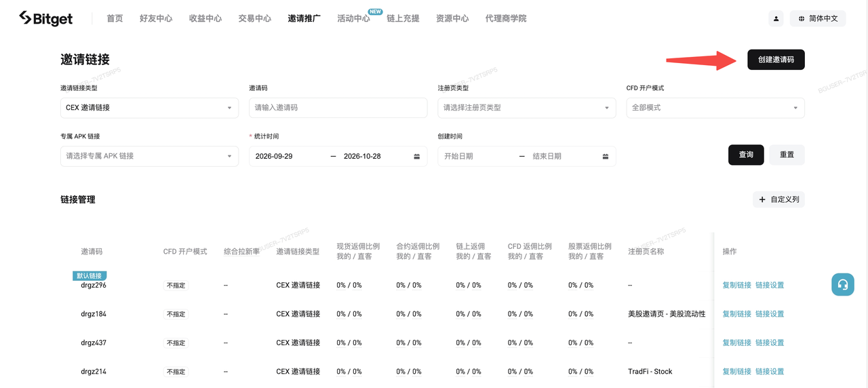Image resolution: width=868 pixels, height=388 pixels.
Task: Click the Bitget logo
Action: click(45, 18)
